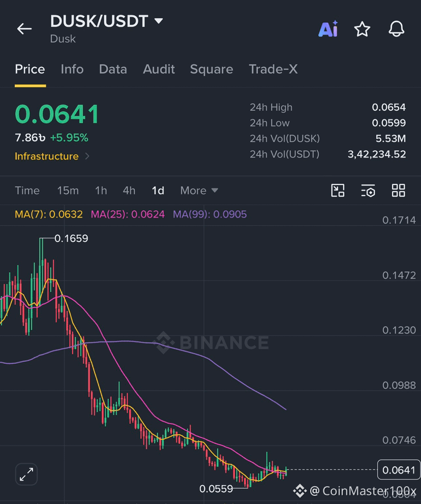This screenshot has height=504, width=421.
Task: Open the Infrastructure category chevron
Action: (x=87, y=156)
